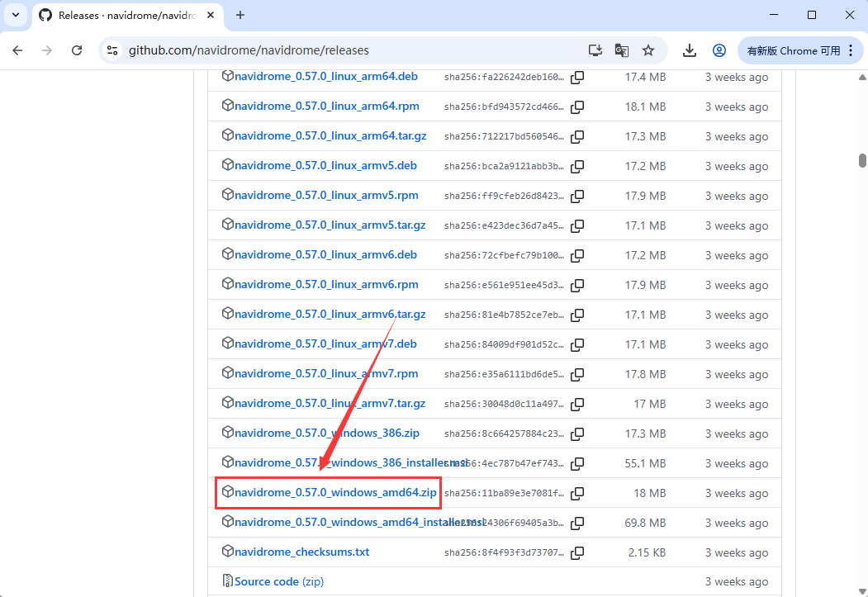Bookmark this page with star icon
868x597 pixels.
tap(648, 51)
